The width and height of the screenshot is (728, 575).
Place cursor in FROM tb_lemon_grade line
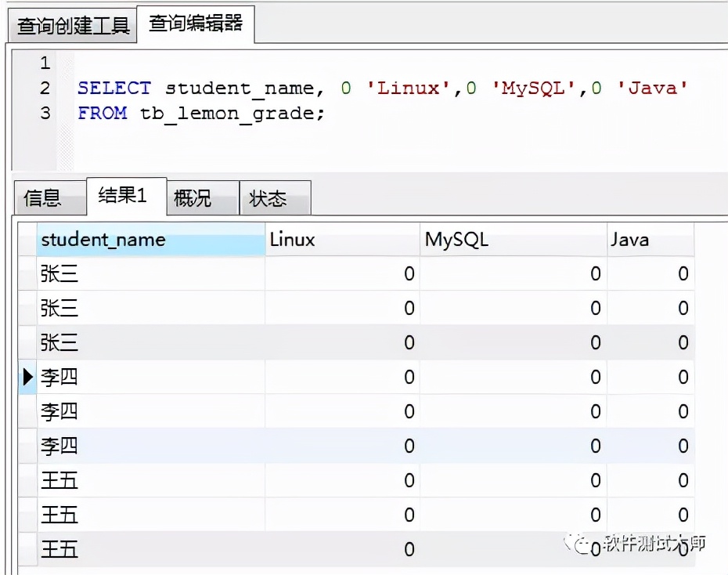coord(200,113)
